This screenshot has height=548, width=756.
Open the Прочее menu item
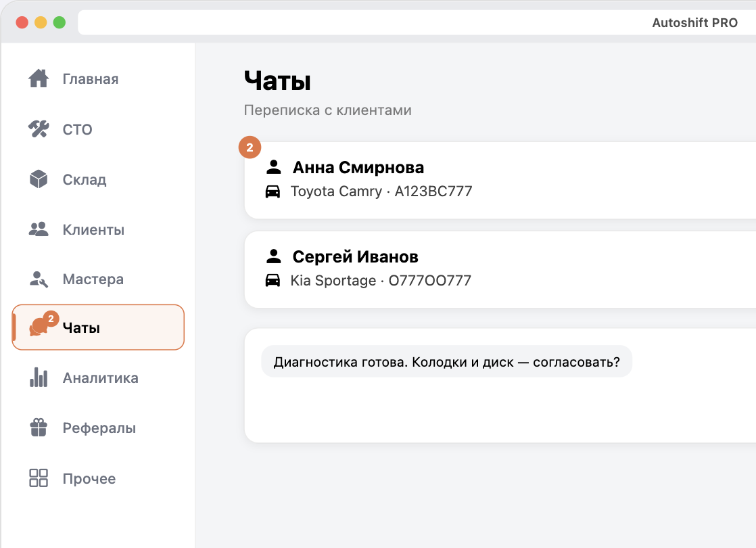[x=98, y=478]
